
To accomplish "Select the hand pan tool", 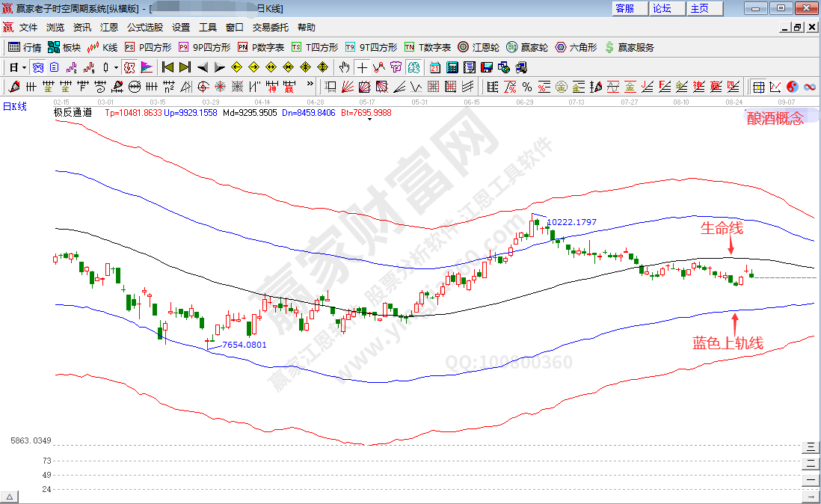I will coord(344,67).
